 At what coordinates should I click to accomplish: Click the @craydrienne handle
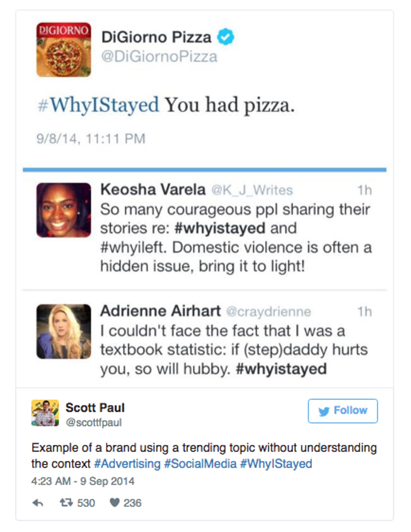(x=268, y=312)
